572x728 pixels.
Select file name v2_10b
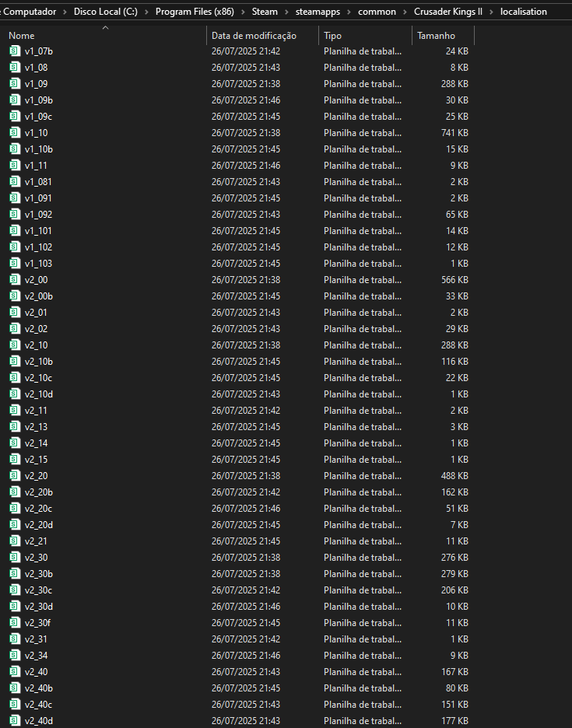(x=39, y=361)
